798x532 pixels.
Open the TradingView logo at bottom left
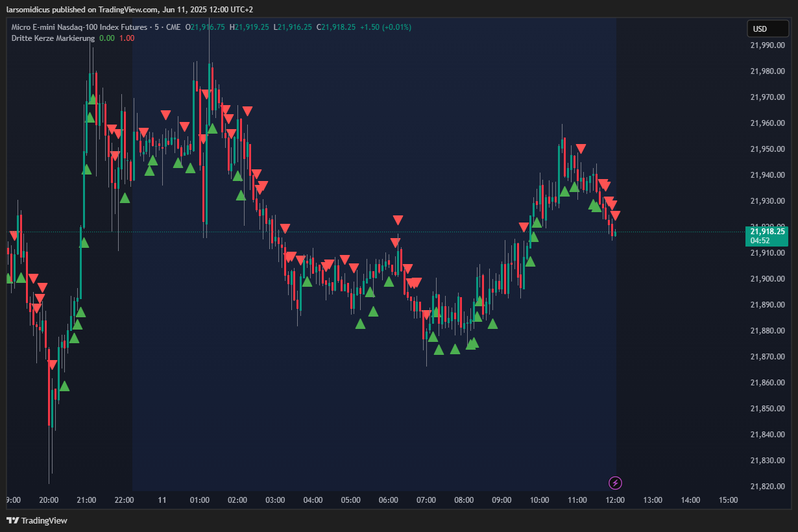[37, 520]
